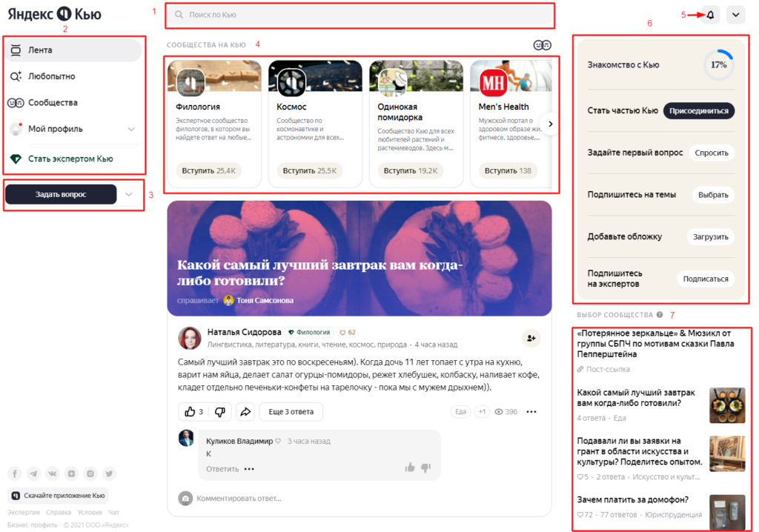Like Куликов Владимир's comment
This screenshot has width=759, height=532.
point(410,468)
